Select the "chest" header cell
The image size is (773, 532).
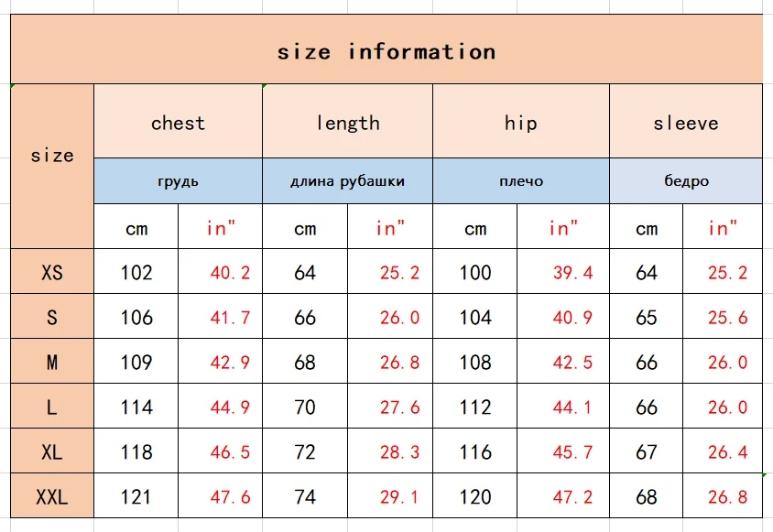pos(178,123)
